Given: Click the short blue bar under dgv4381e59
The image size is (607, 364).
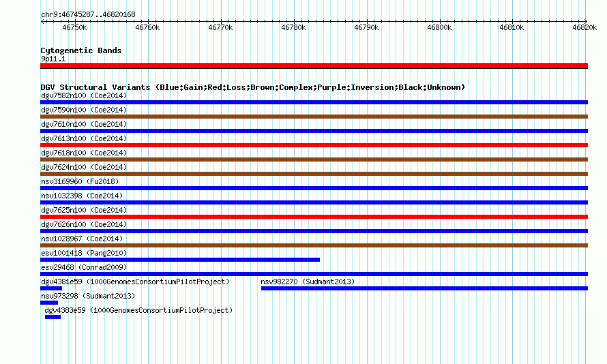Looking at the screenshot, I should pyautogui.click(x=51, y=288).
